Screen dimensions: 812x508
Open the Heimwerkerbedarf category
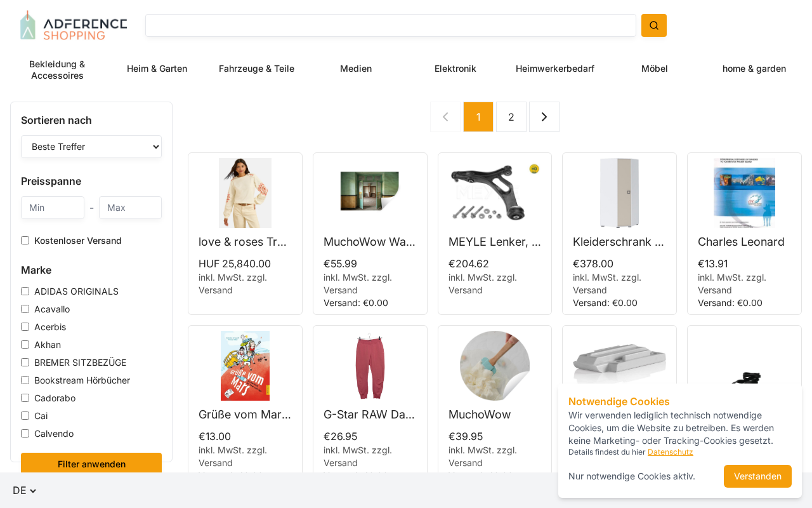point(554,69)
